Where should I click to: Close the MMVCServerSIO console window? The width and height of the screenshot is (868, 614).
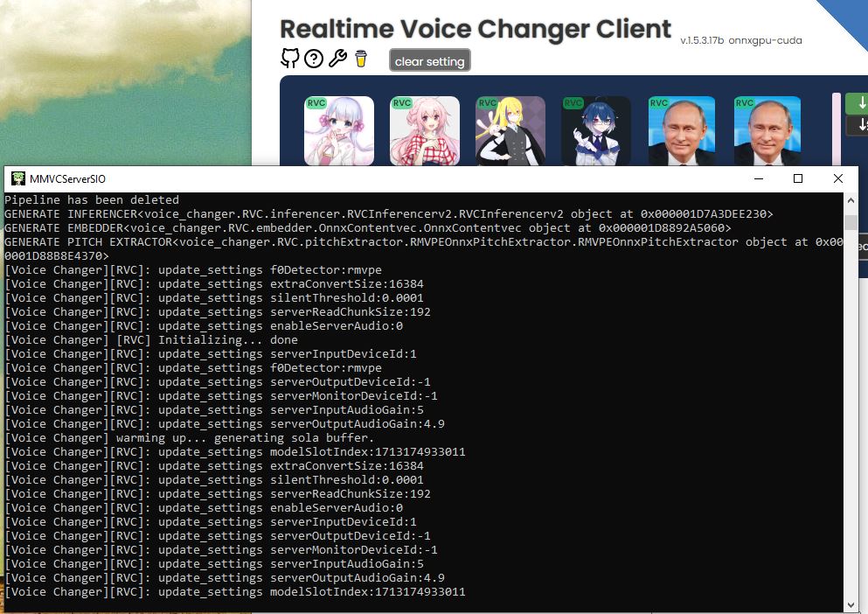point(838,178)
